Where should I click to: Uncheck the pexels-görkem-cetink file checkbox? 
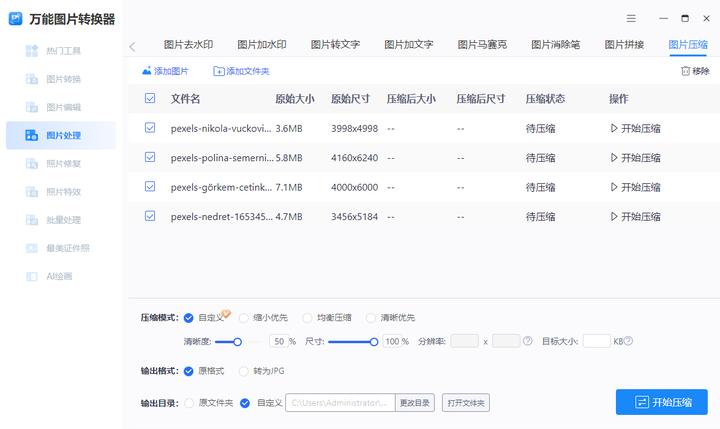[x=150, y=186]
